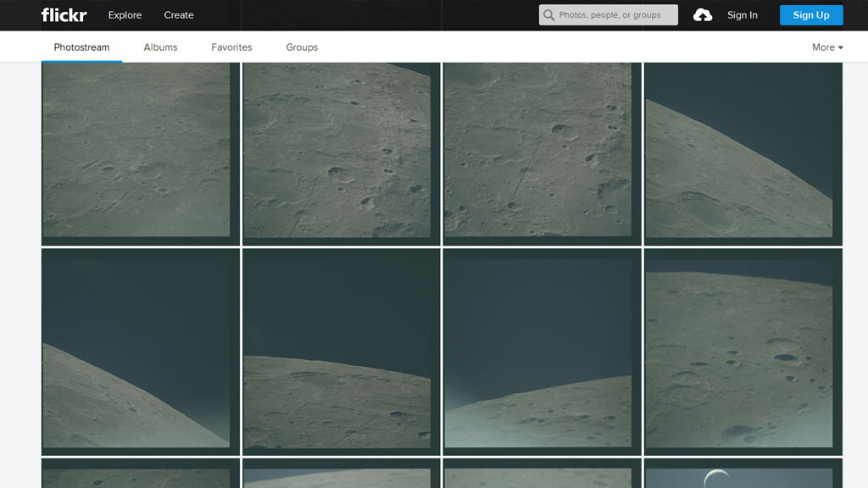Click the Flickr logo
Image resolution: width=868 pixels, height=488 pixels.
pos(64,15)
